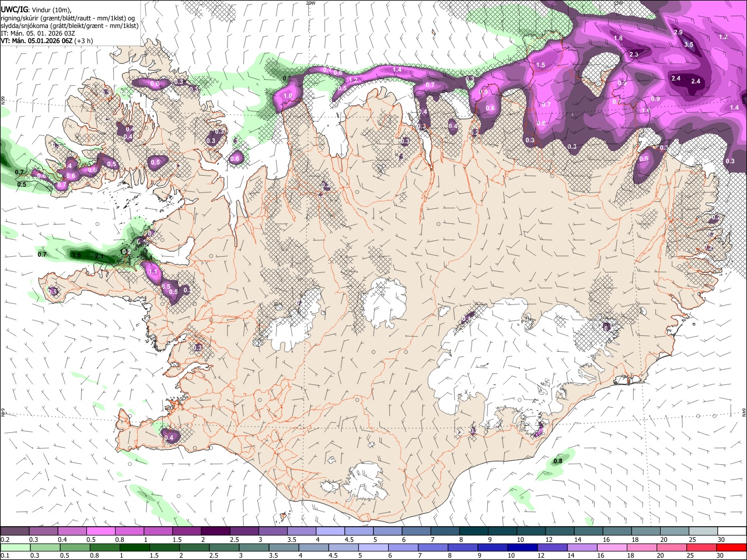
Task: Select upper legend swatch labeled 1.5
Action: (186, 531)
